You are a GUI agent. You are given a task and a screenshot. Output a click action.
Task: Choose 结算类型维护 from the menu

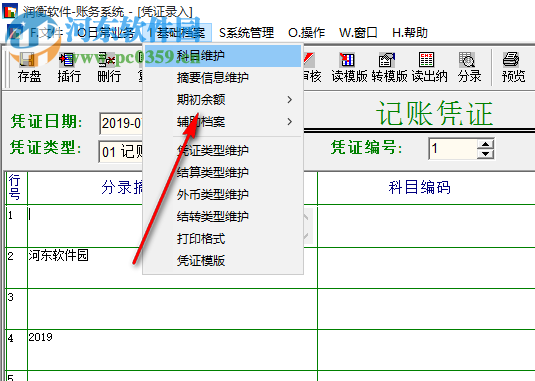[x=222, y=173]
